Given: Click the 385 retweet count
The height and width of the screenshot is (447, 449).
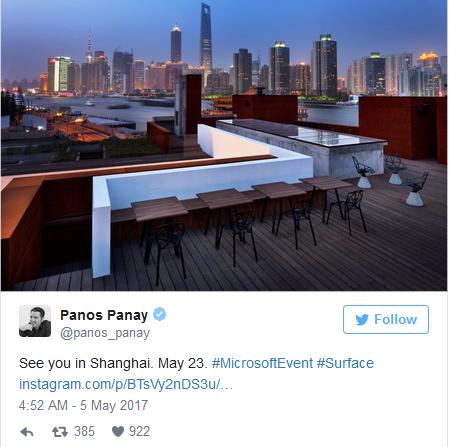Looking at the screenshot, I should coord(84,431).
